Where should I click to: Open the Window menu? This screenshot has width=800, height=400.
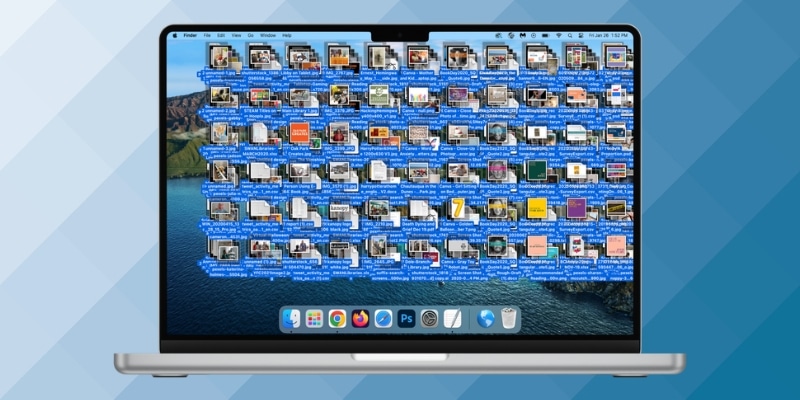(268, 36)
